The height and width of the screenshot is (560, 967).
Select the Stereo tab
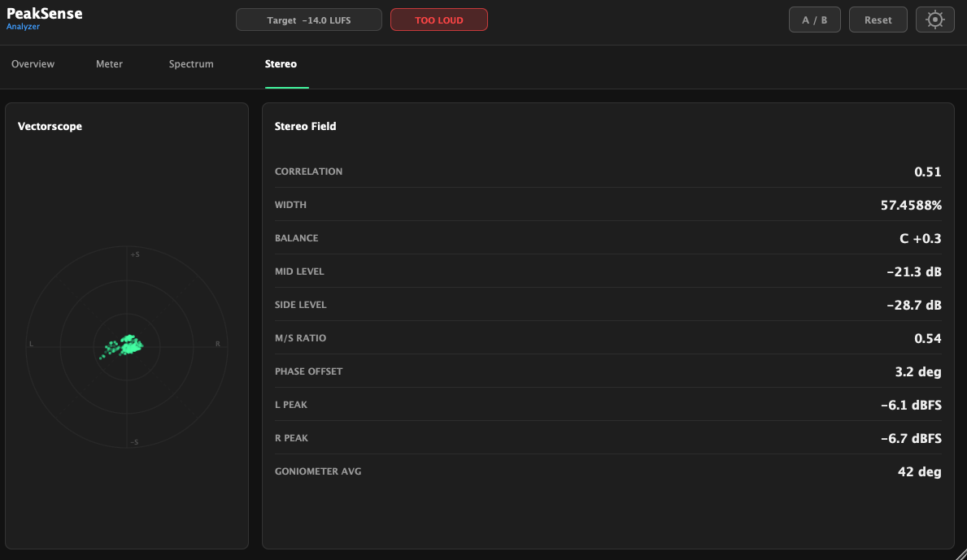[x=281, y=64]
